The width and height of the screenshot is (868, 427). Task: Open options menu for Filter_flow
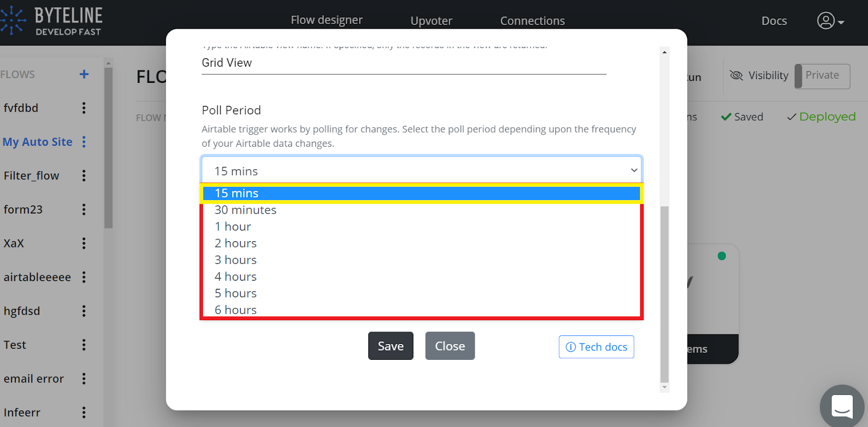[84, 176]
